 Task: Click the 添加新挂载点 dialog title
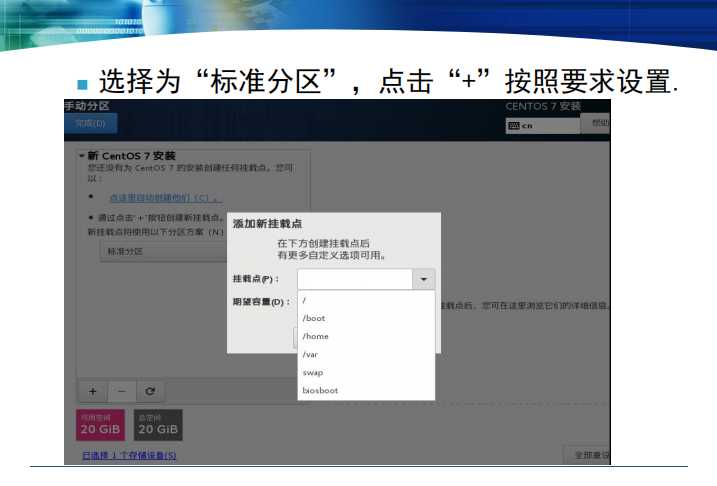point(268,224)
